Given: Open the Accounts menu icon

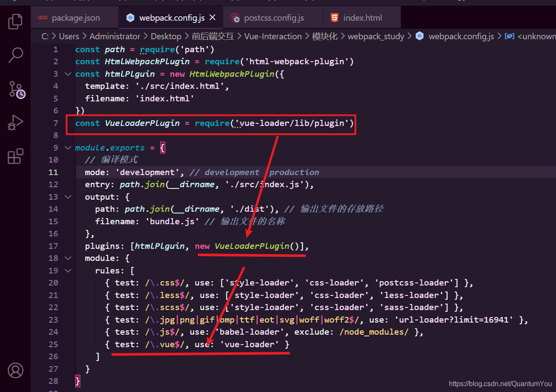Looking at the screenshot, I should [16, 370].
